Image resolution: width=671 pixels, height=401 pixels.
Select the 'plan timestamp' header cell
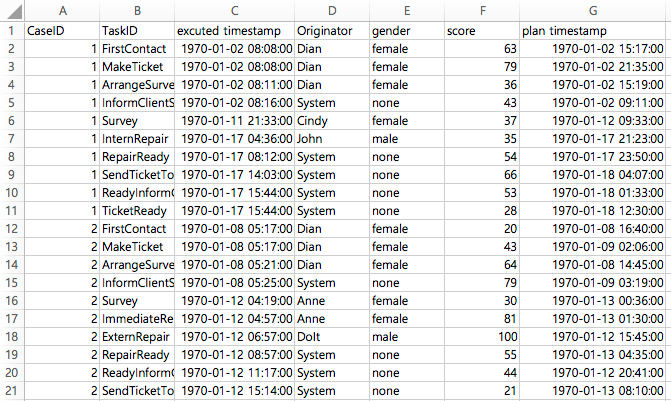point(594,30)
